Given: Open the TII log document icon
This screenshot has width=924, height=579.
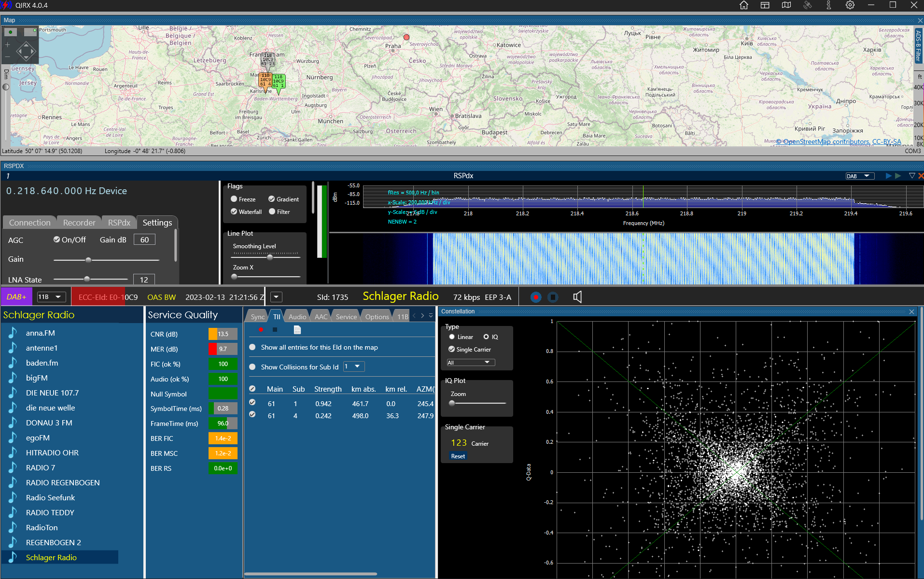Looking at the screenshot, I should pyautogui.click(x=297, y=329).
